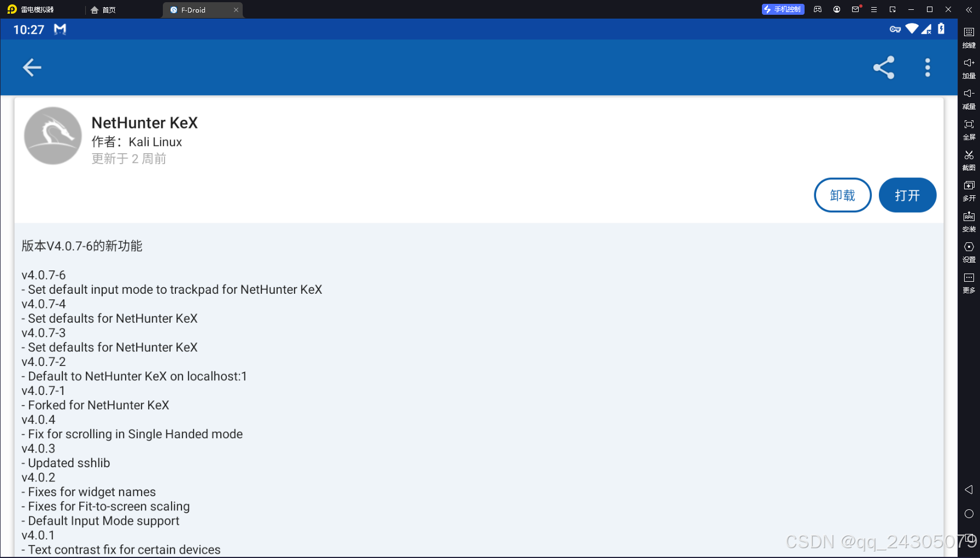Share the NetHunter KeX app

(883, 67)
